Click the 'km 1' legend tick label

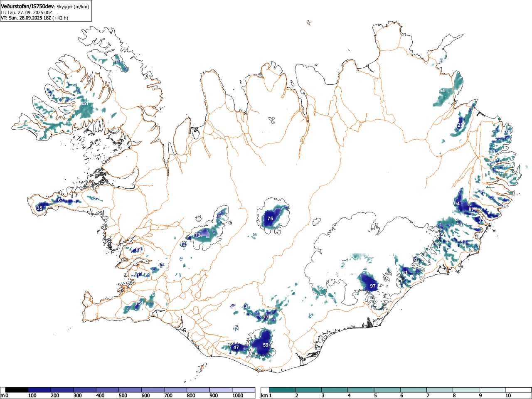[266, 396]
